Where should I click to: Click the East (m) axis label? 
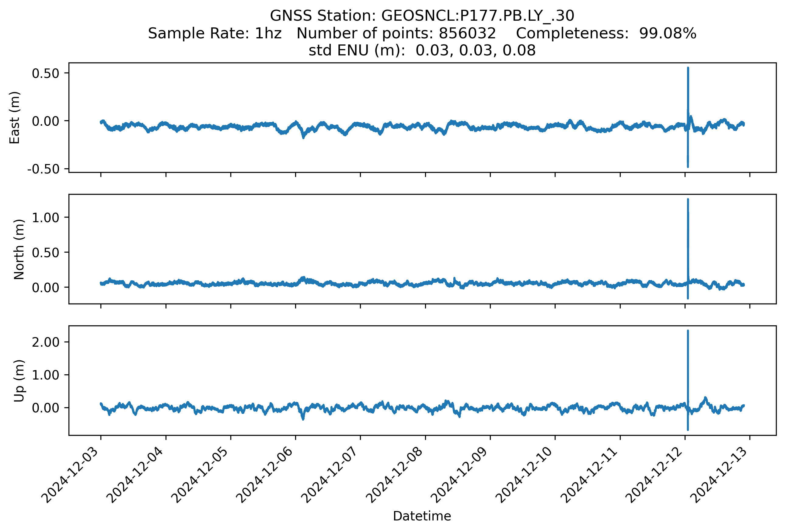tap(15, 117)
